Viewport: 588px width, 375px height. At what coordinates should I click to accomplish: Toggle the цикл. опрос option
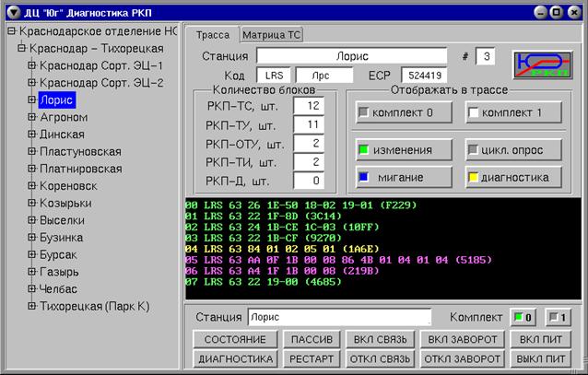coord(513,150)
